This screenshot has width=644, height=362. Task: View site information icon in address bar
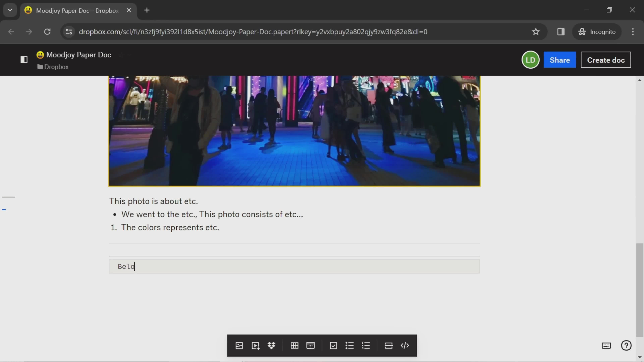pyautogui.click(x=69, y=32)
